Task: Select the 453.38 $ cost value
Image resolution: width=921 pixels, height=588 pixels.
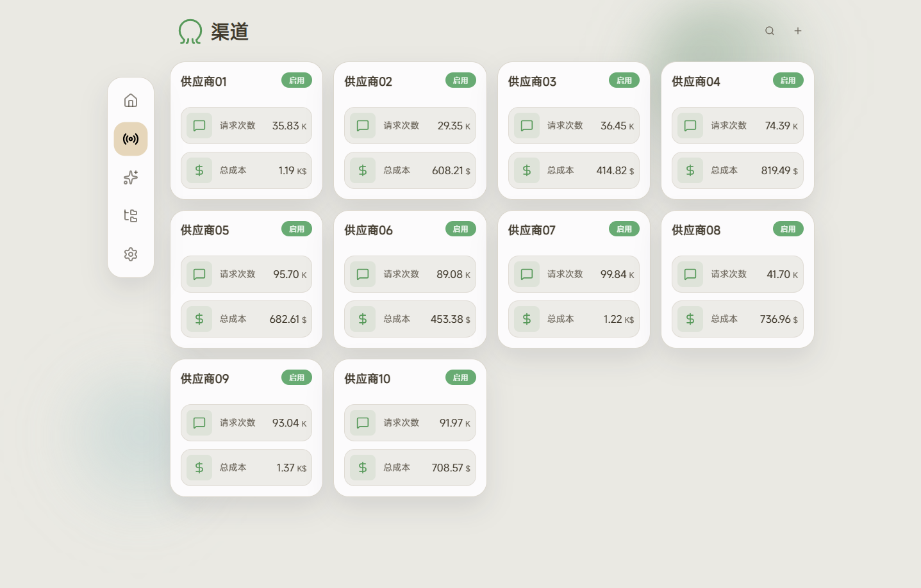Action: click(451, 319)
